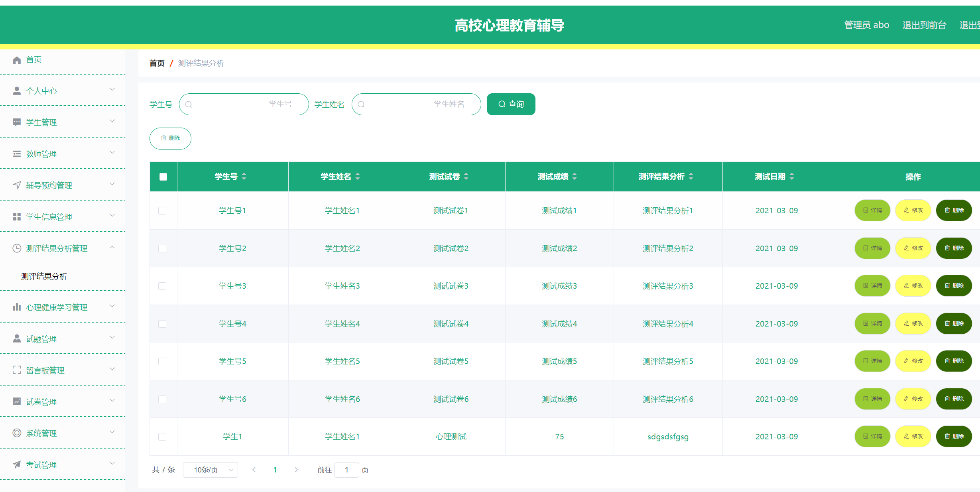This screenshot has width=980, height=492.
Task: Toggle the select-all checkbox in table header
Action: (163, 177)
